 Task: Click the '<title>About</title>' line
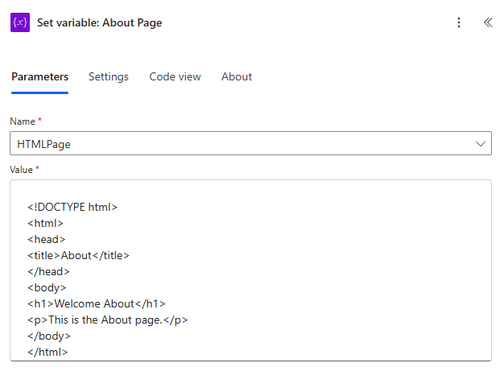click(78, 255)
